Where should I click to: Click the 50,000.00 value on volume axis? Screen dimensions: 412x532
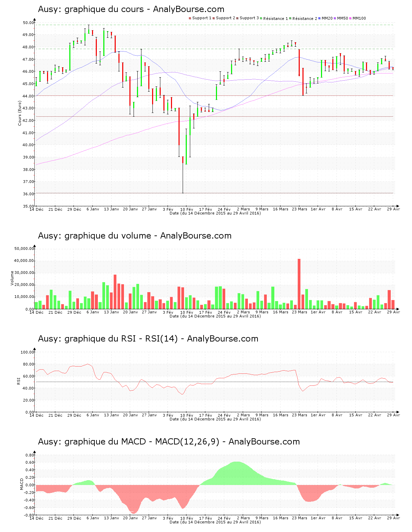tap(24, 248)
